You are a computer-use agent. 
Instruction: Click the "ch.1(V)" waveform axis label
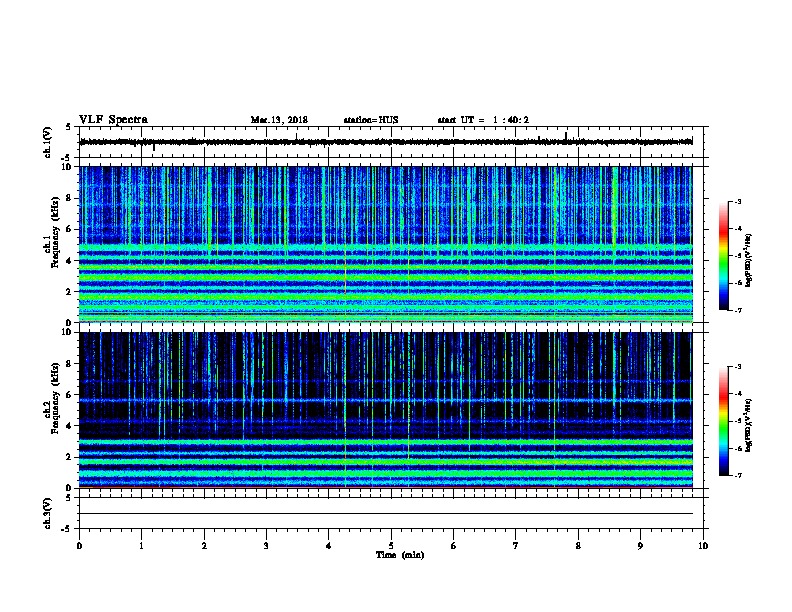click(47, 142)
